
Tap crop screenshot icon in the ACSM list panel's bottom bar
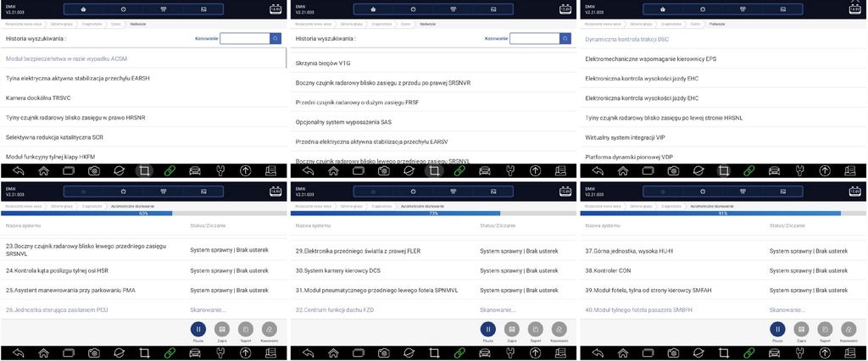144,170
